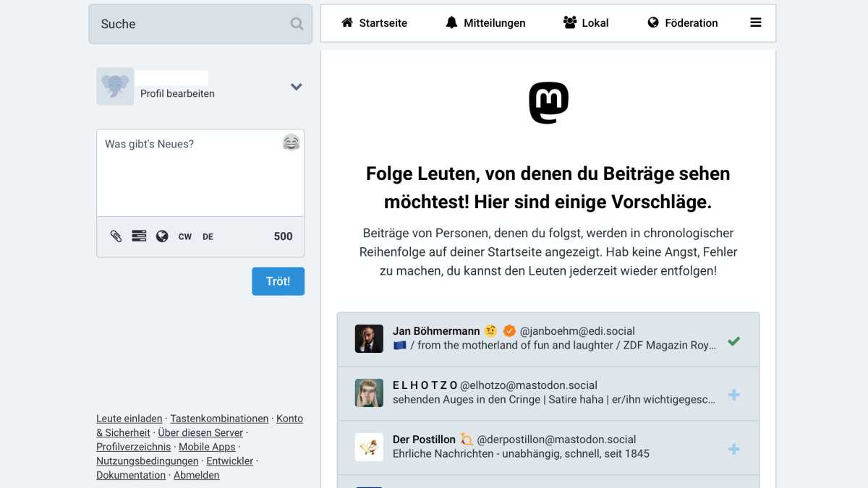Viewport: 868px width, 488px height.
Task: Open Dokumentation link
Action: pyautogui.click(x=131, y=475)
